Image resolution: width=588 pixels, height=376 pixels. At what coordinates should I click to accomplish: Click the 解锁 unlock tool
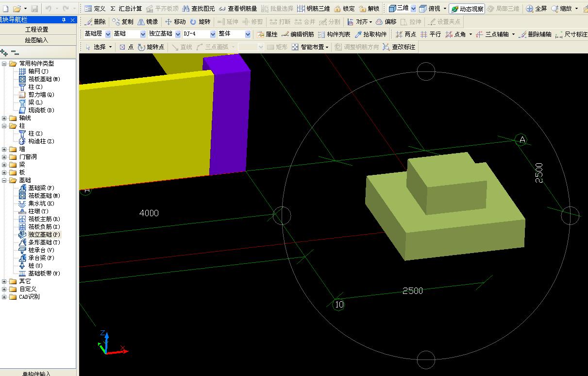[x=369, y=9]
